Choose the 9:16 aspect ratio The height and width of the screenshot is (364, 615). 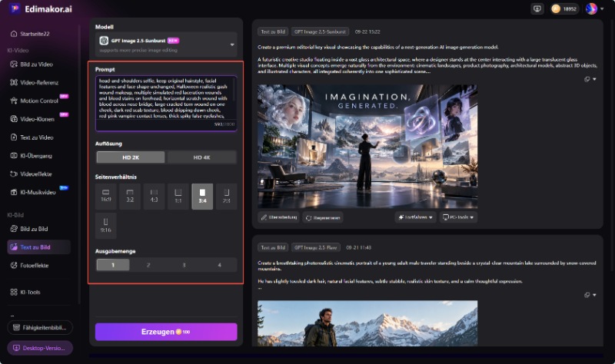105,226
